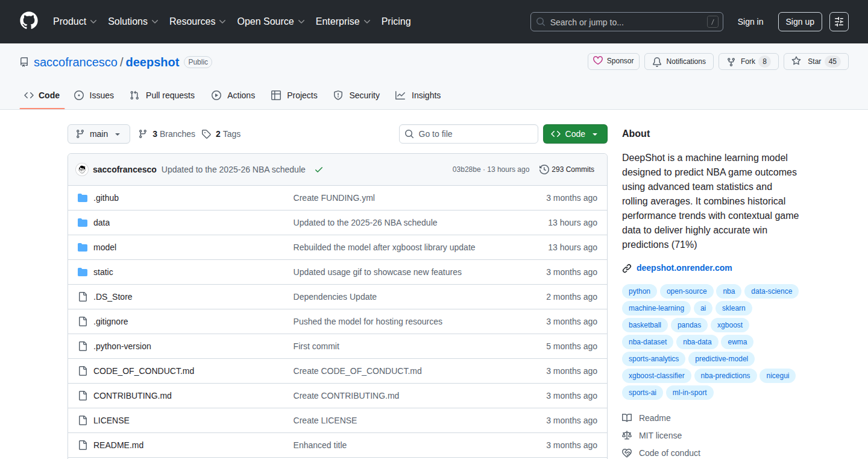
Task: Switch to the Issues tab
Action: 94,95
